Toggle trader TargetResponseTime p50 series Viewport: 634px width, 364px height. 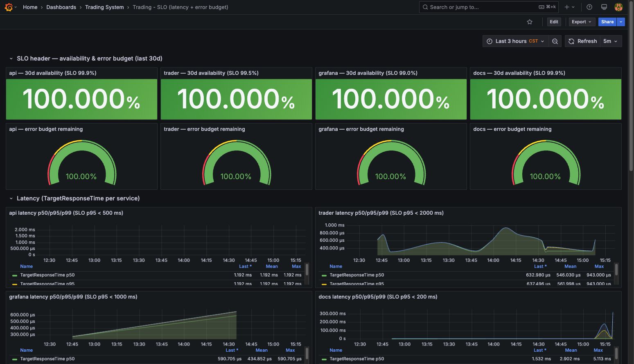point(357,275)
